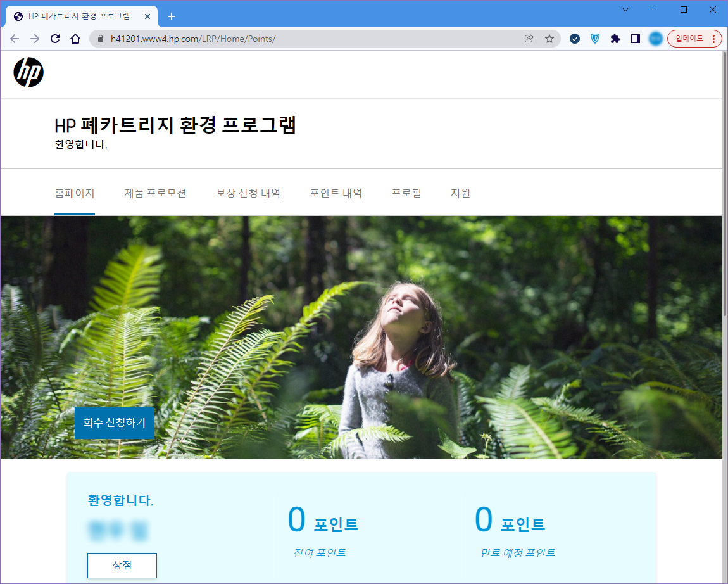Open the 지원 tab

(461, 193)
